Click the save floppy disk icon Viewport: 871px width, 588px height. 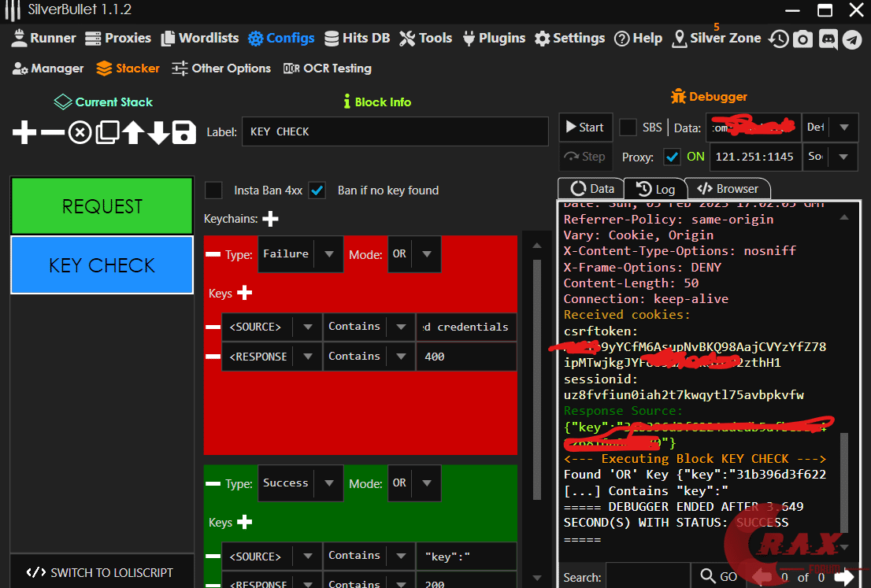(x=183, y=132)
